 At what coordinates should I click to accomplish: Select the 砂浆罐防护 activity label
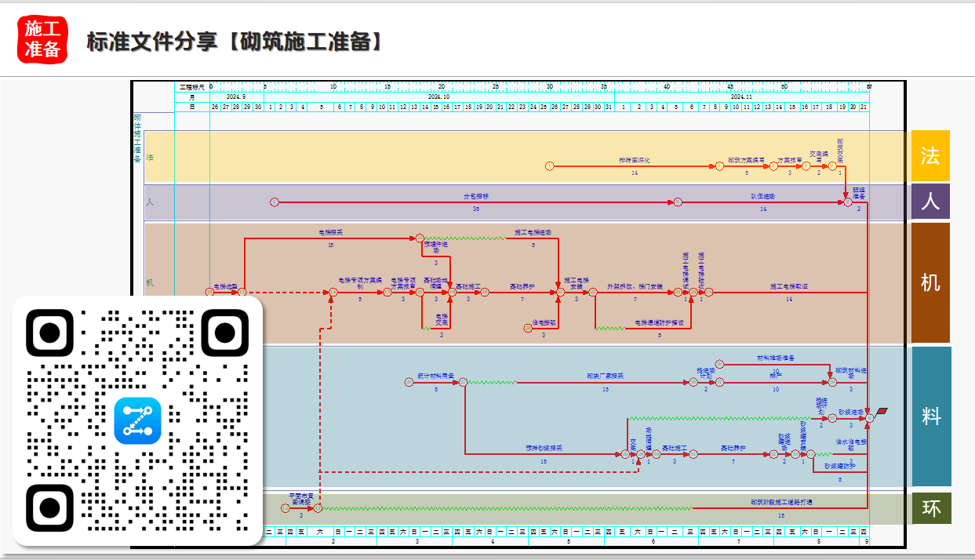tap(840, 466)
